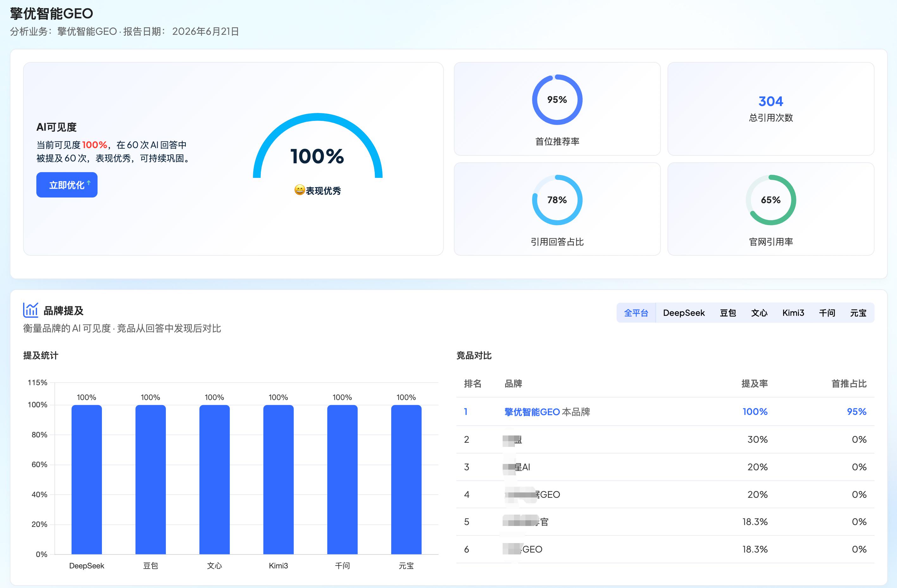
Task: Select the 全平台 tab
Action: pos(636,313)
